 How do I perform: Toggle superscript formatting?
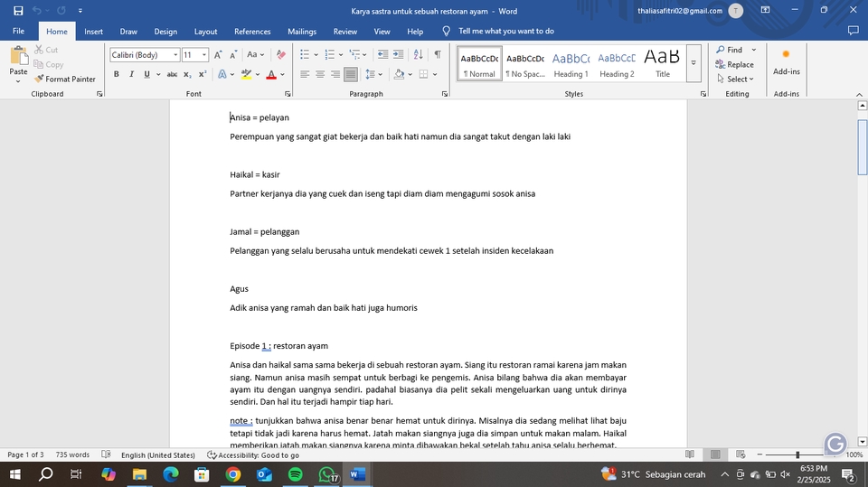203,74
